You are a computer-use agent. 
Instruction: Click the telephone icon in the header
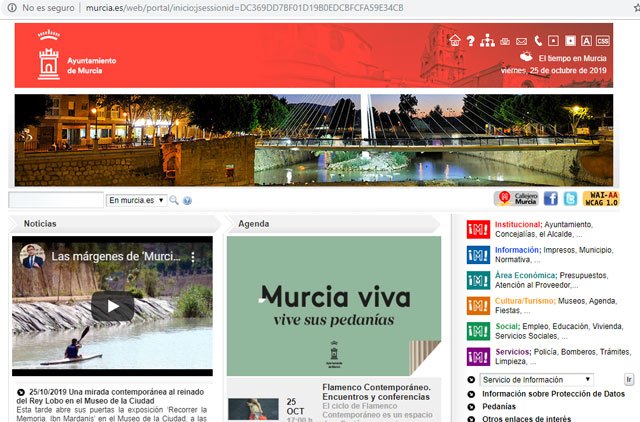coord(537,41)
